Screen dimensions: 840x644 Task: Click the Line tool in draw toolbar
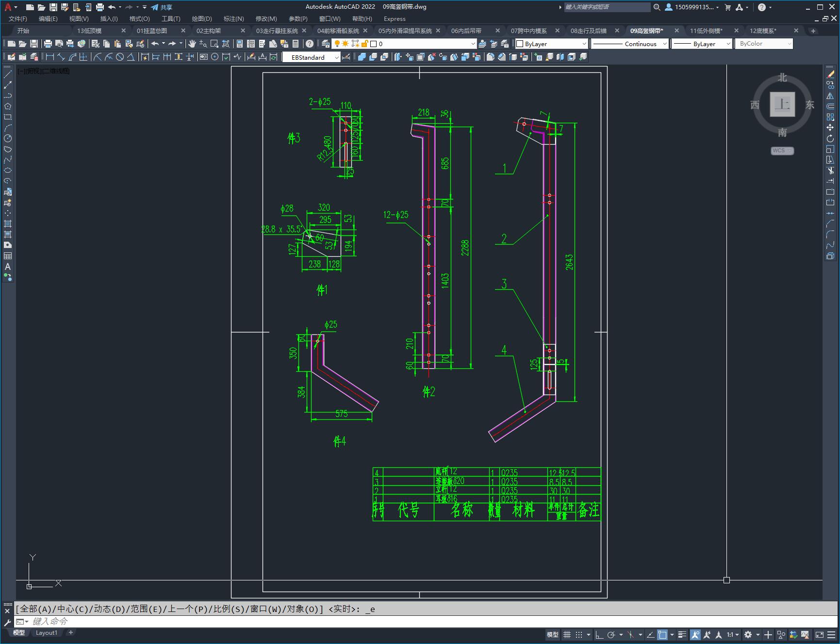coord(8,74)
